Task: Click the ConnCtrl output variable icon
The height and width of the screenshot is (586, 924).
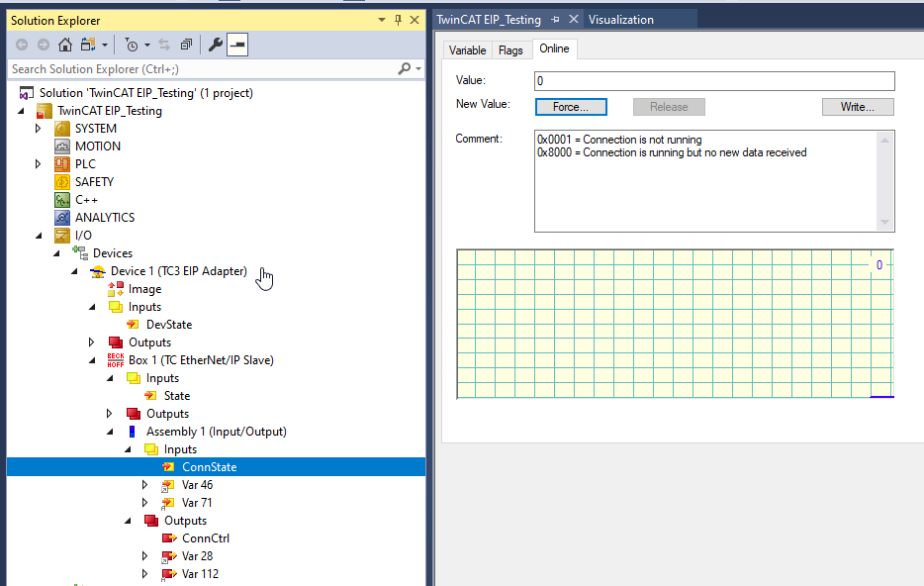Action: [x=169, y=538]
